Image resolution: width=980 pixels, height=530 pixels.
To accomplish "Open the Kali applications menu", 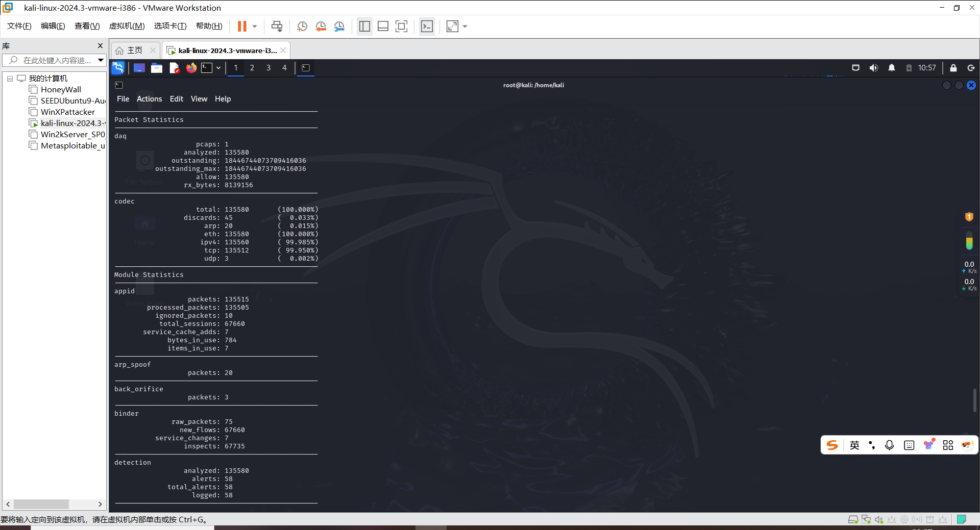I will pos(118,68).
